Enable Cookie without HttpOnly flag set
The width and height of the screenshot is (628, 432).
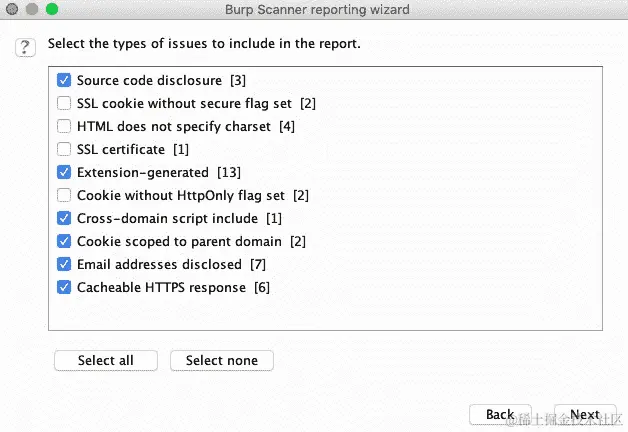[x=64, y=195]
